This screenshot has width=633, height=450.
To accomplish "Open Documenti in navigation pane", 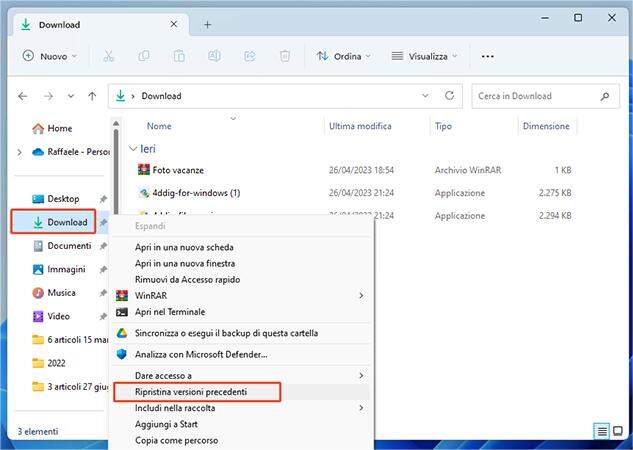I will coord(62,246).
